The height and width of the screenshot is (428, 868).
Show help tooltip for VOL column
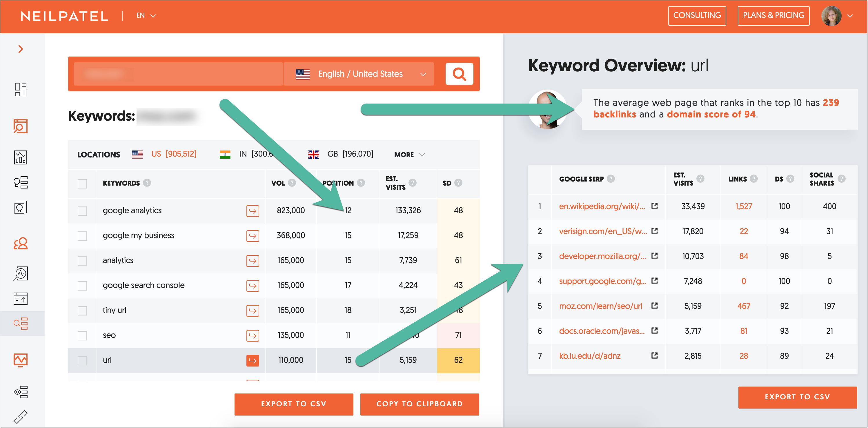(x=292, y=183)
